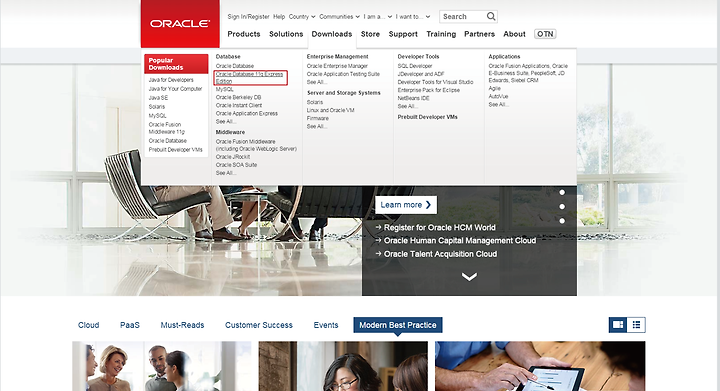Open the Communities dropdown
The height and width of the screenshot is (391, 720).
pyautogui.click(x=339, y=17)
